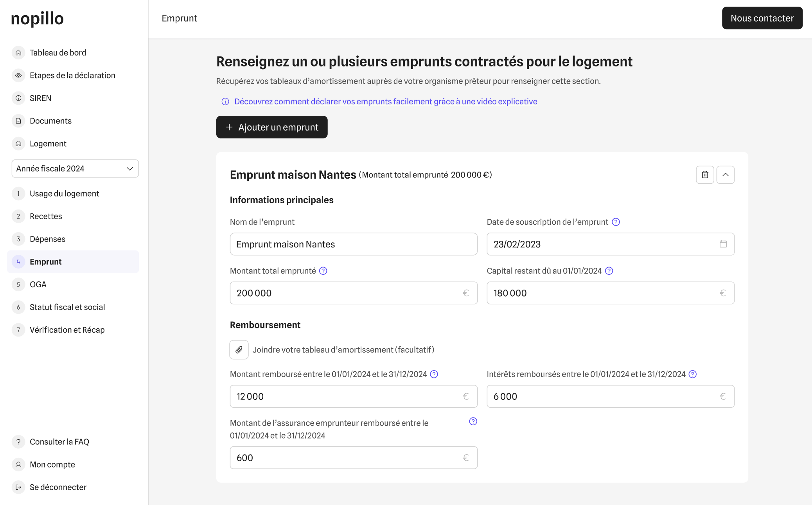Show help for Montant remboursé field
Screen dimensions: 812x505
434,374
